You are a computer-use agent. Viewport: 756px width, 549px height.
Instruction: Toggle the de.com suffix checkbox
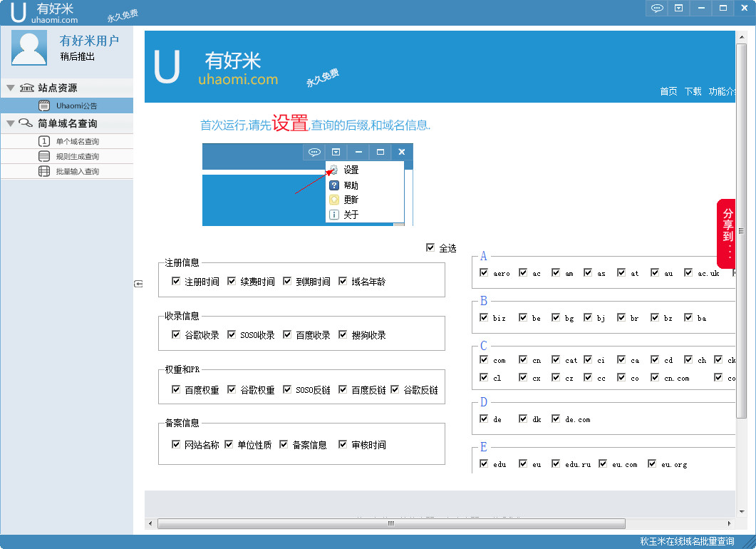pos(556,419)
